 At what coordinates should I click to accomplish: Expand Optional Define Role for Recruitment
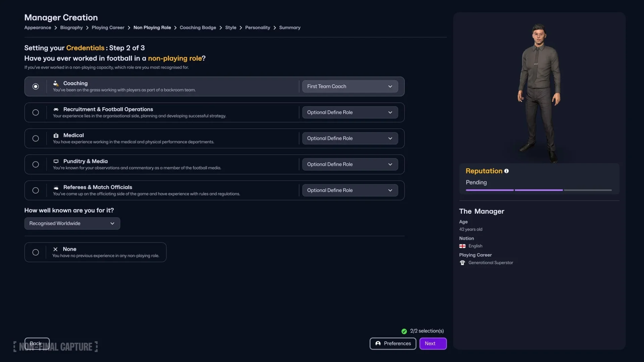coord(350,112)
